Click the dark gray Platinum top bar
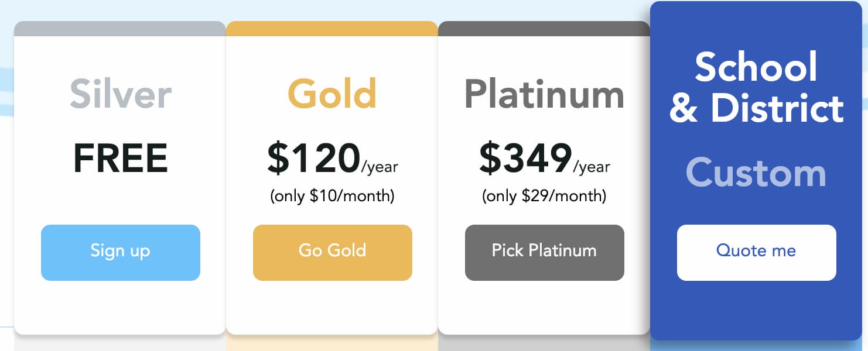This screenshot has width=868, height=351. tap(544, 29)
